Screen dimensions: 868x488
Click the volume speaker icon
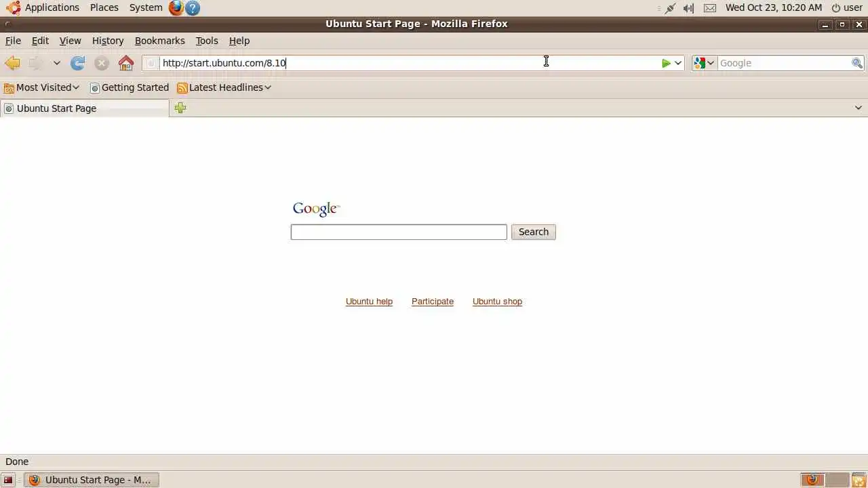pos(689,8)
